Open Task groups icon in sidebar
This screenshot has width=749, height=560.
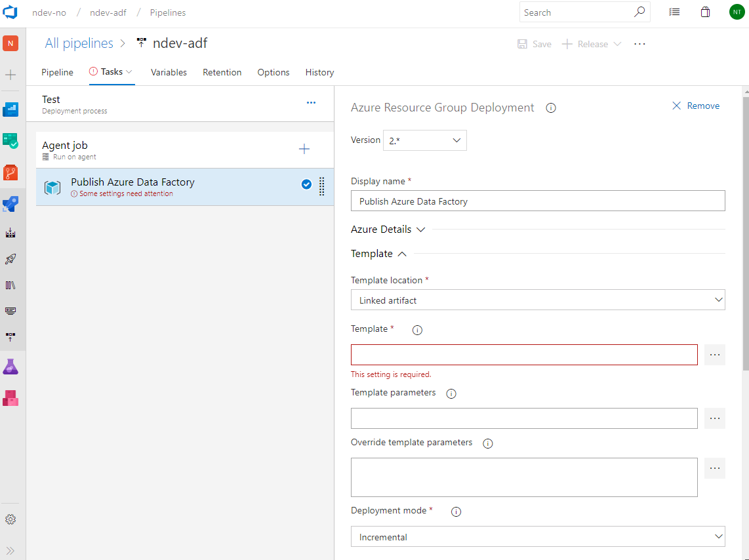tap(10, 310)
